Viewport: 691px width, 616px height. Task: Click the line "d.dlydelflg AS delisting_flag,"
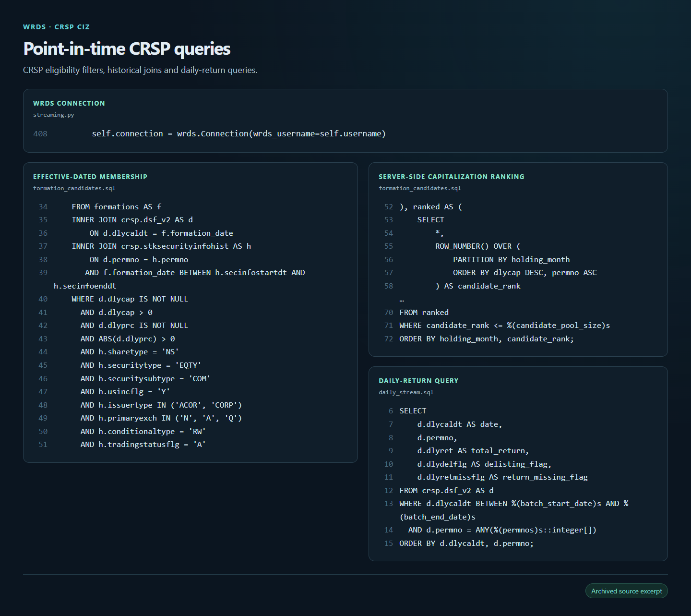tap(484, 464)
